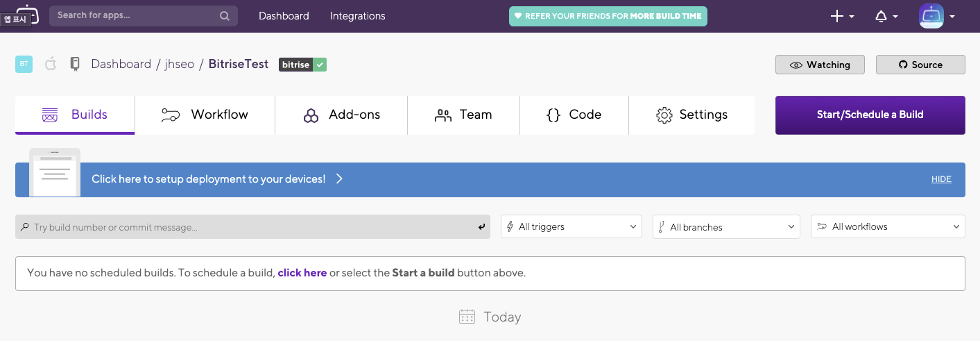The height and width of the screenshot is (341, 980).
Task: Click the device illustration in the banner
Action: click(55, 172)
